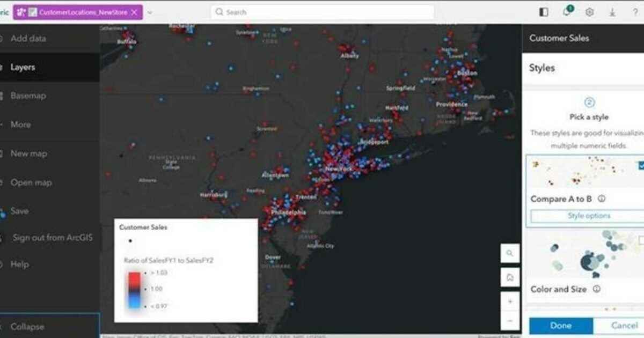Open settings gear in top bar
Viewport: 644px width, 338px height.
(589, 12)
